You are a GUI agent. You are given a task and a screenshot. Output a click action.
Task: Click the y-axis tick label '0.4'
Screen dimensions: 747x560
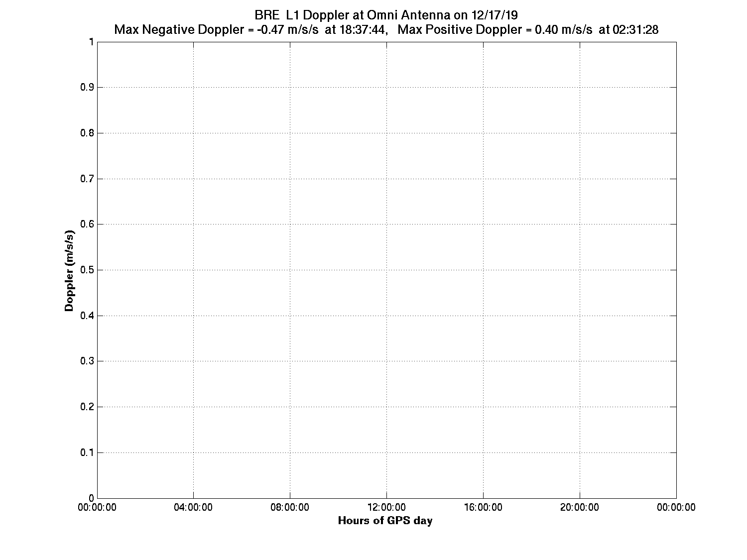pos(87,316)
